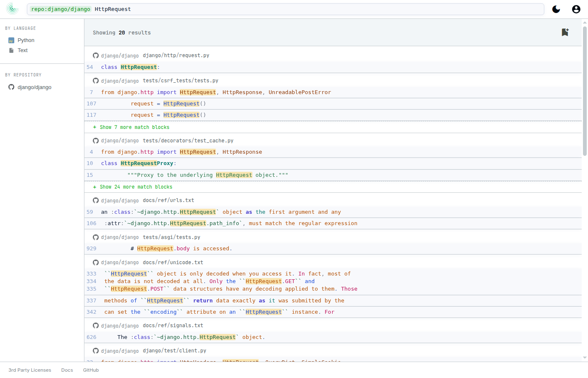Screen dimensions: 588x378
Task: Expand Show 24 more match blocks
Action: (x=133, y=187)
